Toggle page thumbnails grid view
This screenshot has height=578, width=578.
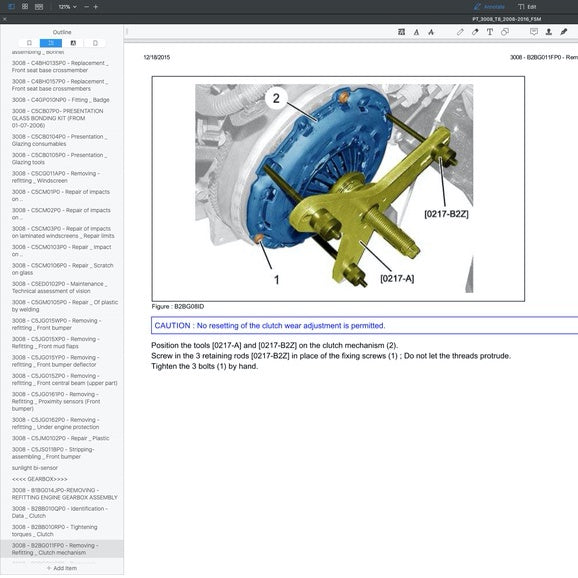tap(25, 7)
